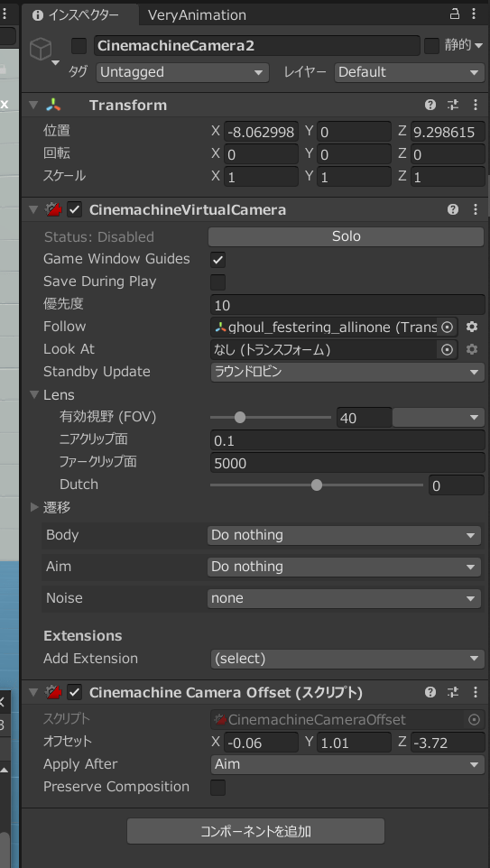This screenshot has height=868, width=490.
Task: Click the Dutch value field
Action: tap(457, 485)
